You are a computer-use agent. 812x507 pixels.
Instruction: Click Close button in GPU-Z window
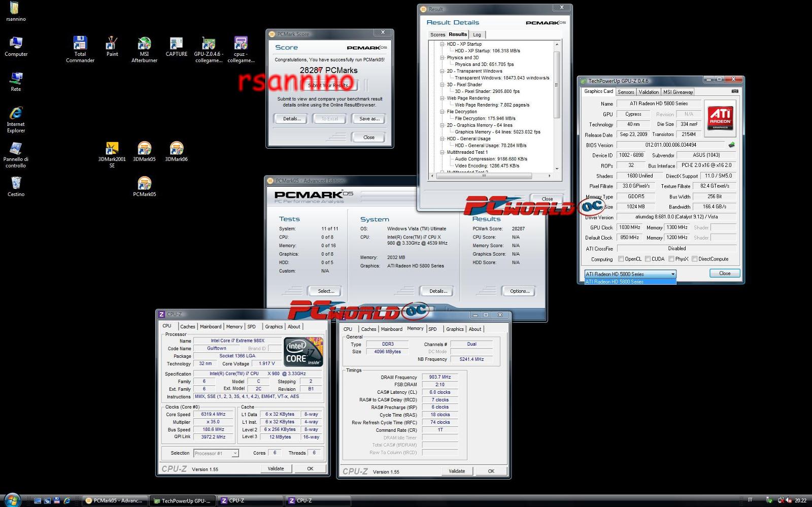725,273
